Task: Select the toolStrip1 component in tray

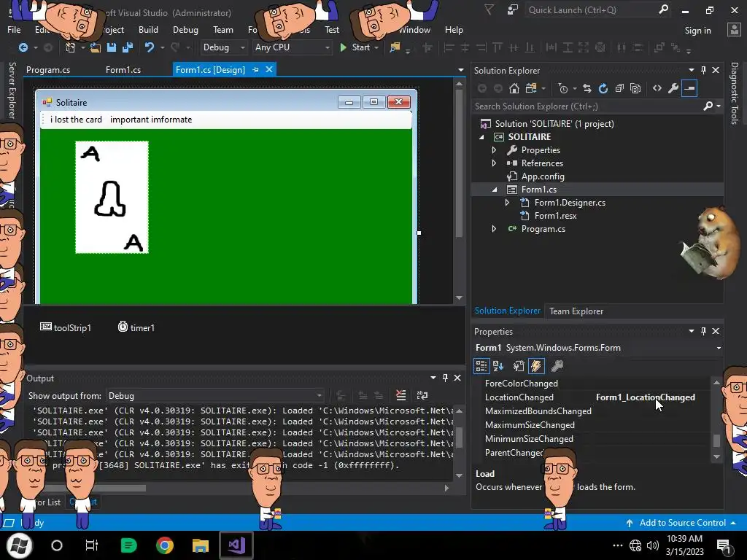Action: click(66, 327)
